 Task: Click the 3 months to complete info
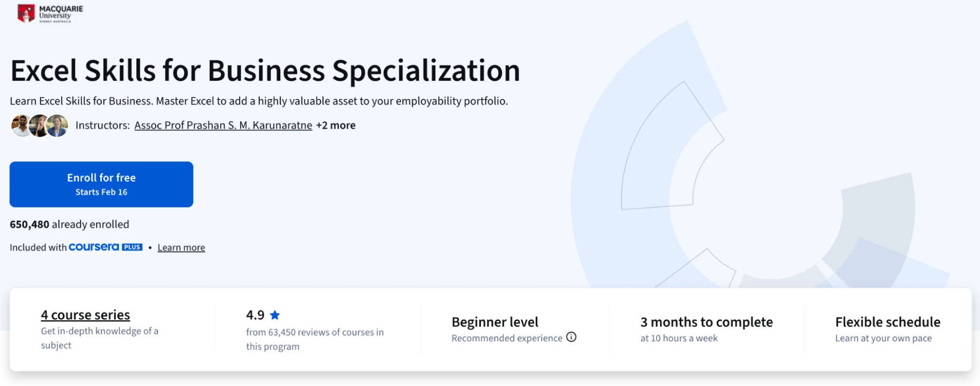706,322
